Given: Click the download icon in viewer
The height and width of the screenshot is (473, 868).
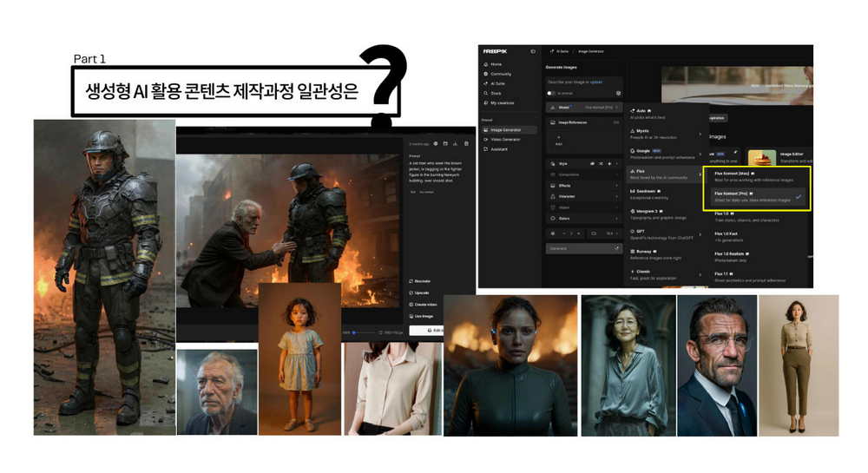Looking at the screenshot, I should click(x=455, y=144).
